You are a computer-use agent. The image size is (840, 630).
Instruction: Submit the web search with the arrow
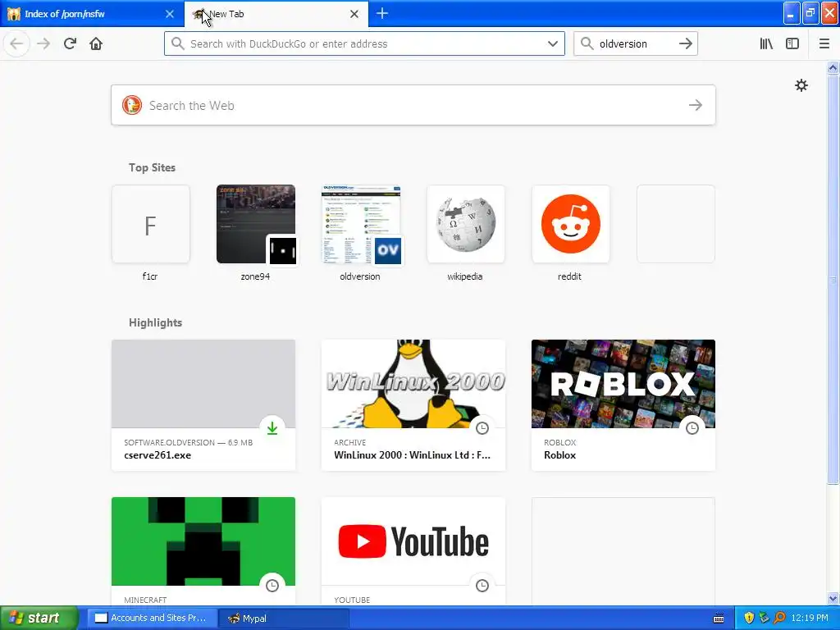point(696,105)
